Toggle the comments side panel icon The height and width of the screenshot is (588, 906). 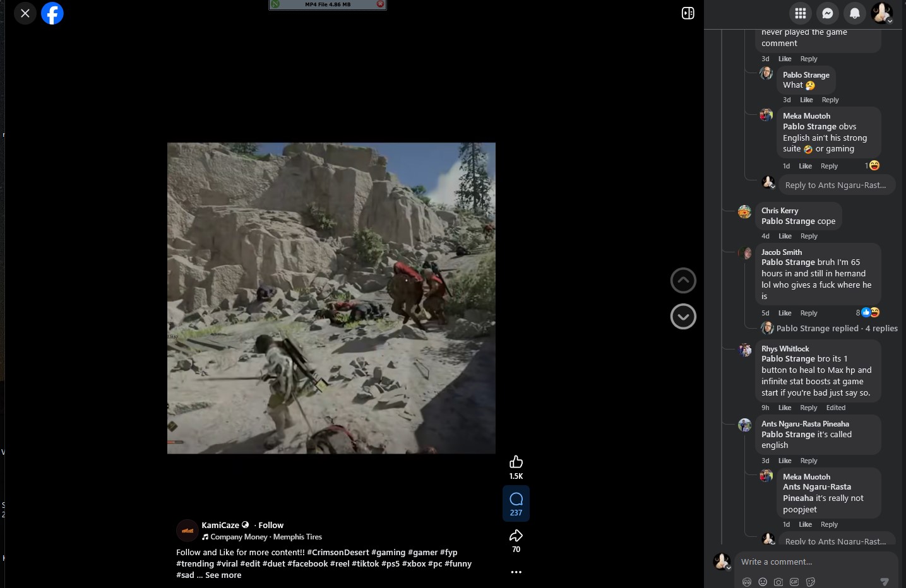pyautogui.click(x=688, y=13)
